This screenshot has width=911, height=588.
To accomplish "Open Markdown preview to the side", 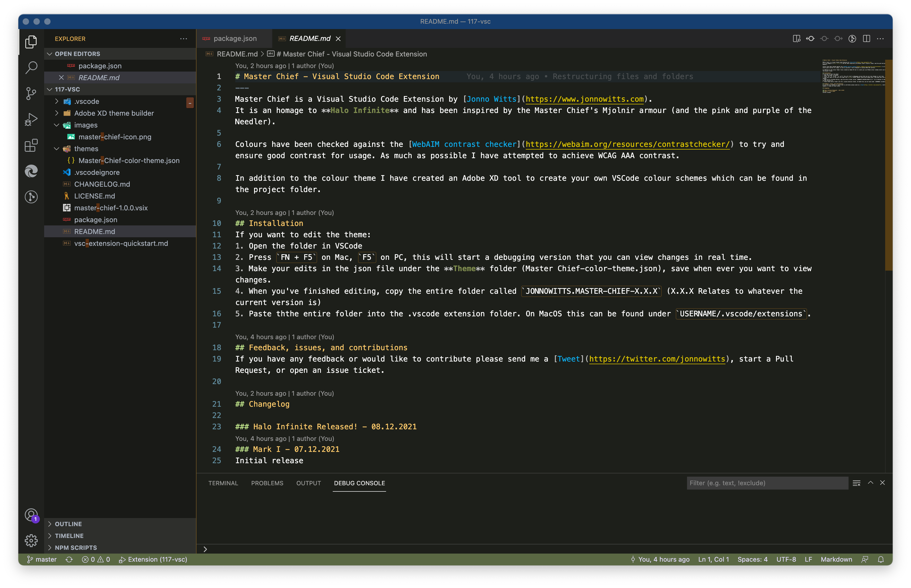I will click(796, 38).
